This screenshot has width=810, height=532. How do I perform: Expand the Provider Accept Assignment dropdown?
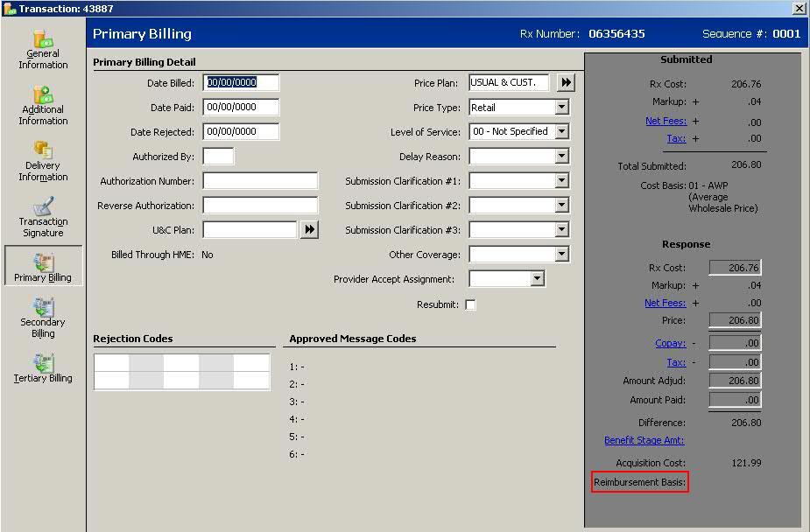(538, 278)
